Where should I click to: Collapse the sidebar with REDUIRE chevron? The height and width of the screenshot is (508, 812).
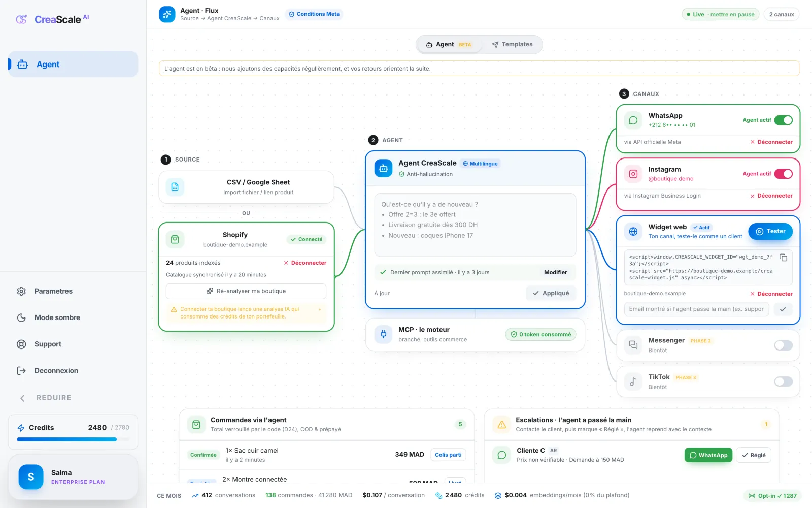coord(22,398)
